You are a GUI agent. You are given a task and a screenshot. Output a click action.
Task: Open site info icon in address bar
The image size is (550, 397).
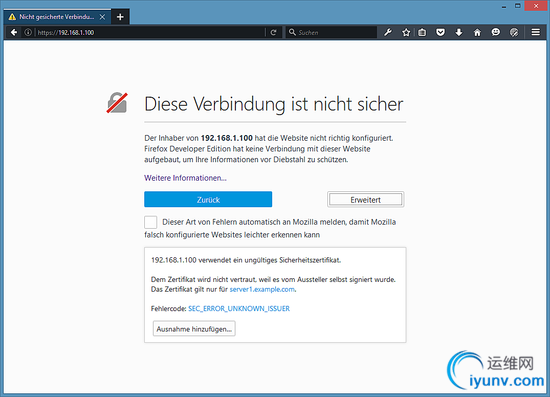pos(28,32)
